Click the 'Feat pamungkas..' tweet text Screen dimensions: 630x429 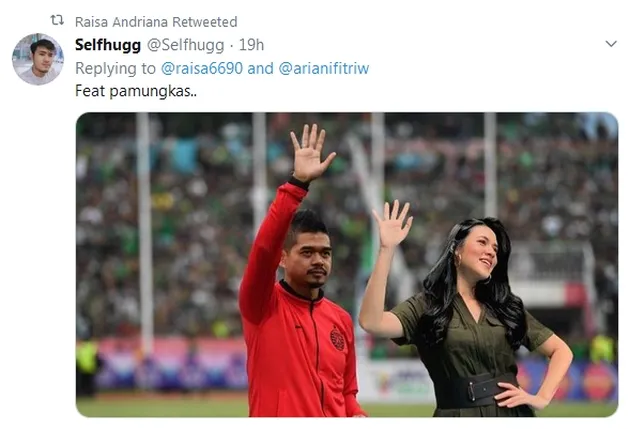point(136,91)
